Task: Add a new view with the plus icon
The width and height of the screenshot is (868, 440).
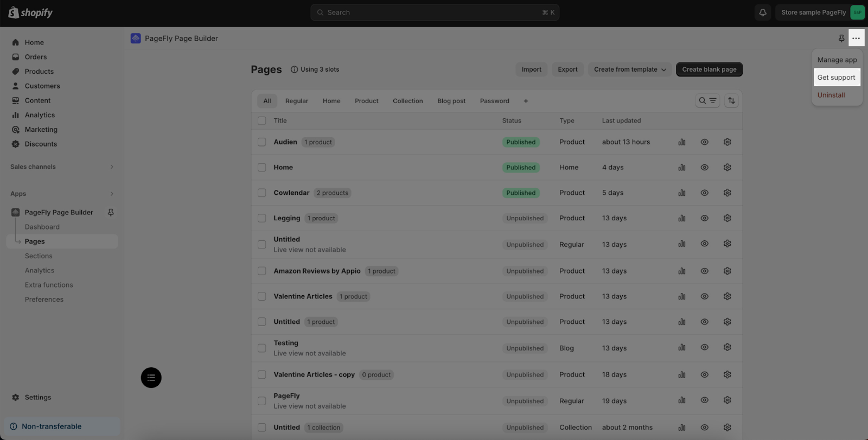Action: (x=526, y=101)
